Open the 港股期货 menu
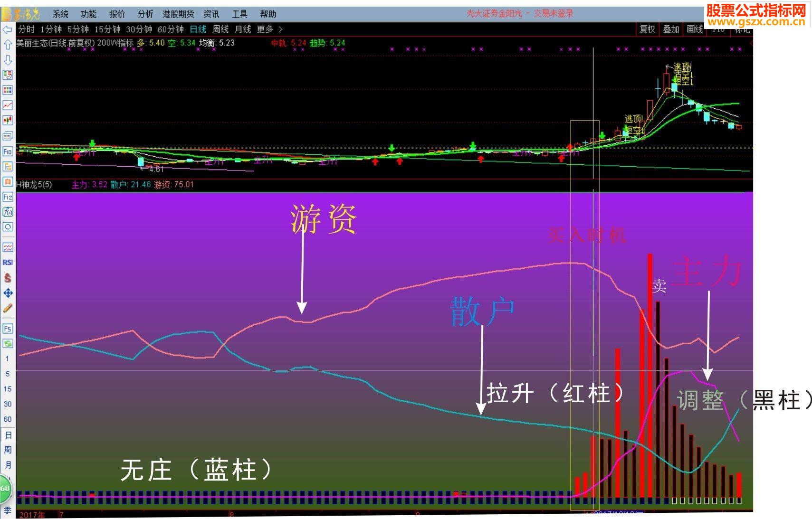 tap(178, 14)
